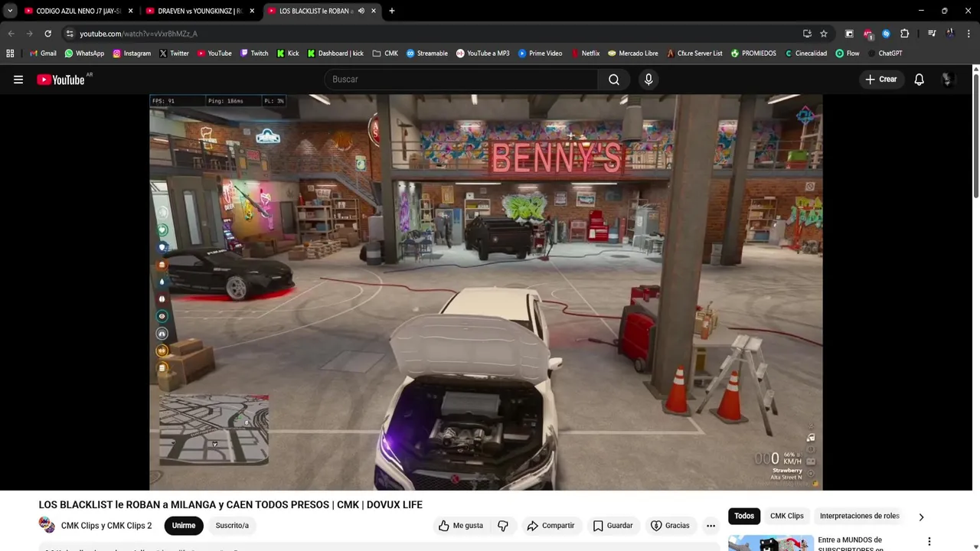Open the first suggested video thumbnail

coord(770,543)
